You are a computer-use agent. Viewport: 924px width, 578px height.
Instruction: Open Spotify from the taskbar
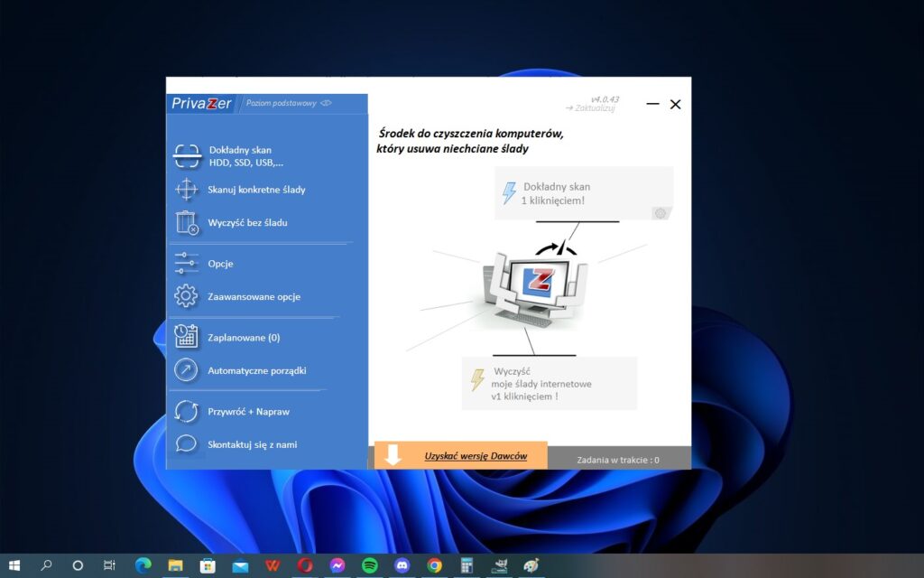point(369,565)
